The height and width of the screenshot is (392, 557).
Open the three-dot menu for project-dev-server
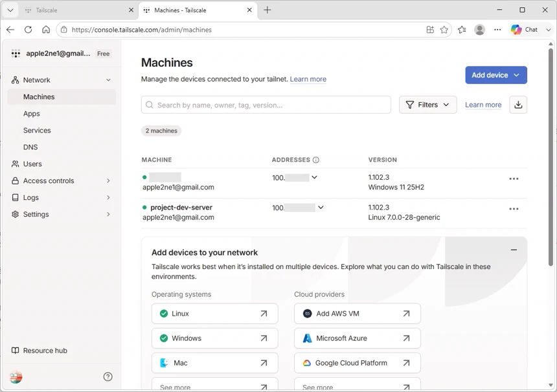tap(514, 209)
